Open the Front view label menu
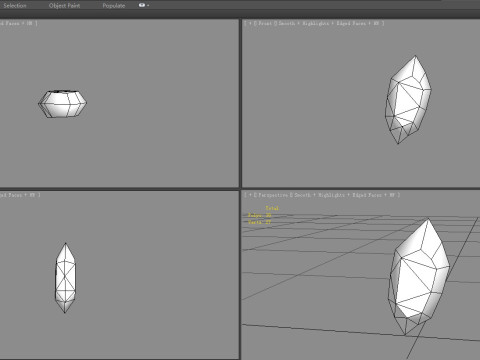480x360 pixels. (x=265, y=23)
